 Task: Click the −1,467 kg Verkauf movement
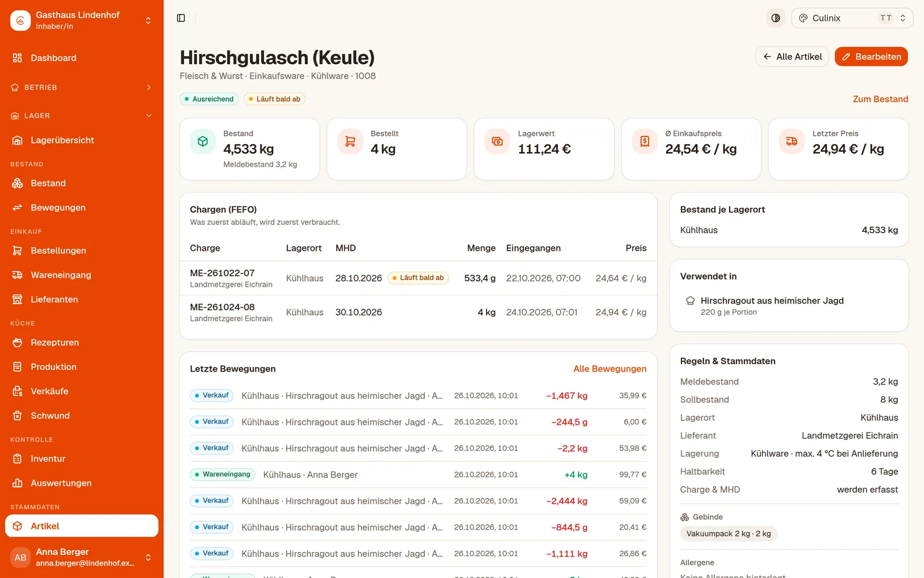pyautogui.click(x=418, y=396)
